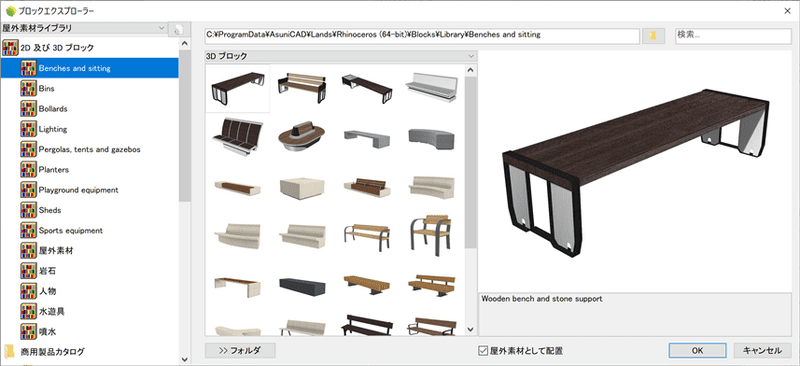Viewport: 800px width, 366px height.
Task: Select Benches and sitting category
Action: (89, 68)
